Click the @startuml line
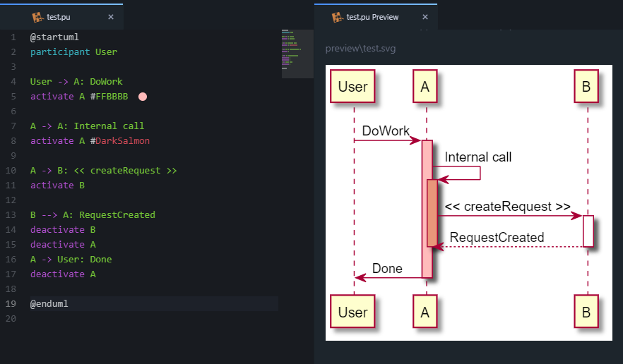Screen dimensions: 623x364 point(54,37)
